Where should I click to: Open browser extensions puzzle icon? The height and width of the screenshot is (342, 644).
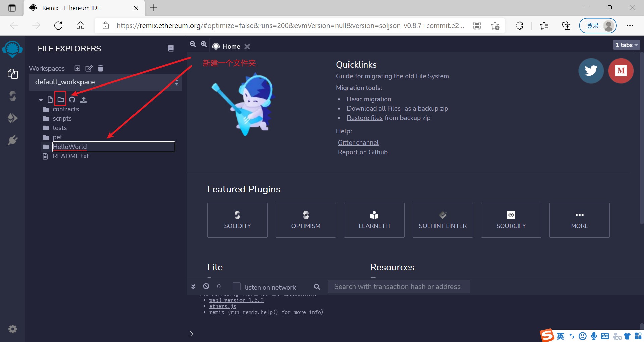pyautogui.click(x=519, y=25)
